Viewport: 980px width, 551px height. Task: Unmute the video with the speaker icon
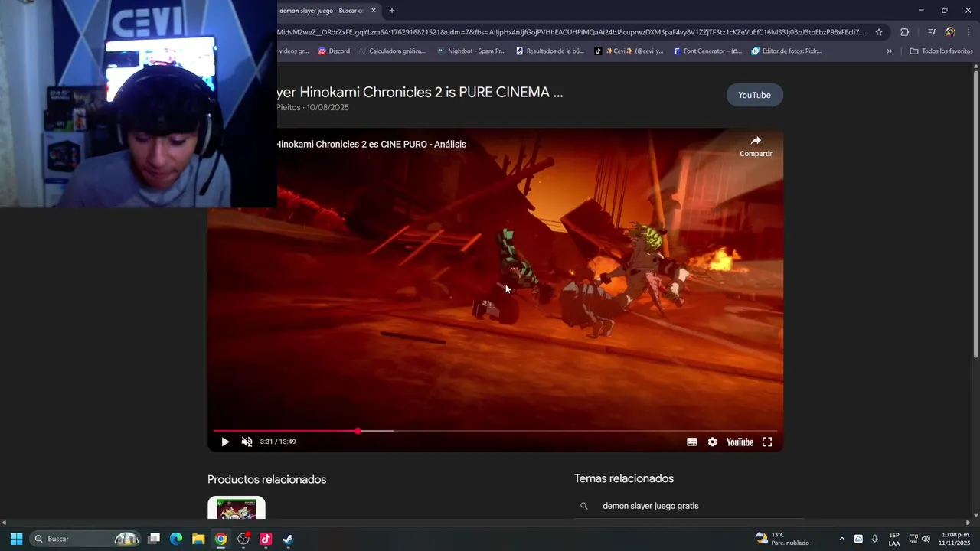click(247, 442)
